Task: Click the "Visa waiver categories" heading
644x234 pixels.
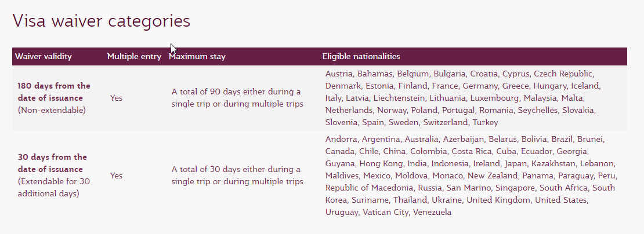Action: pos(102,21)
